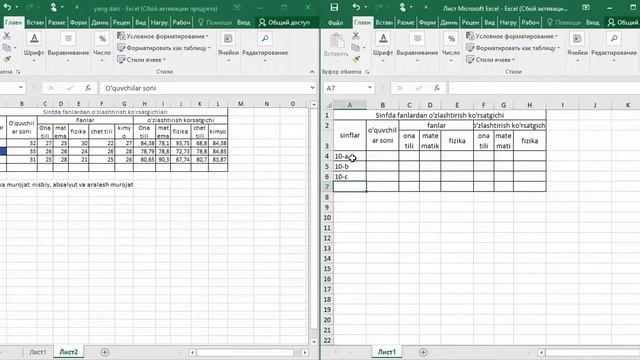Customize Quick Access Toolbar in right window
This screenshot has height=360, width=640.
425,7
